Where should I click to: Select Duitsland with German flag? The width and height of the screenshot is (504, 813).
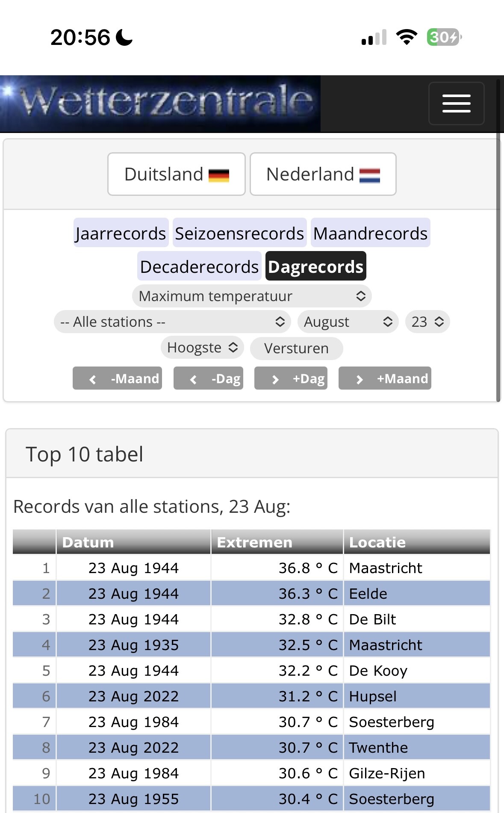click(176, 174)
